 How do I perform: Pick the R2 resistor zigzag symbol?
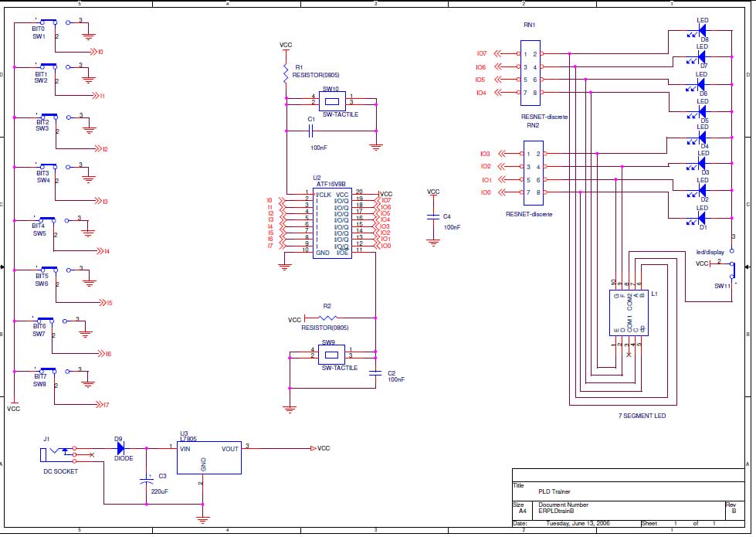(328, 318)
